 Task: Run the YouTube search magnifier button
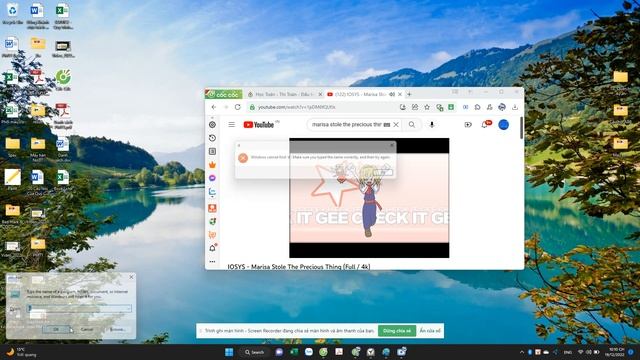pyautogui.click(x=412, y=124)
